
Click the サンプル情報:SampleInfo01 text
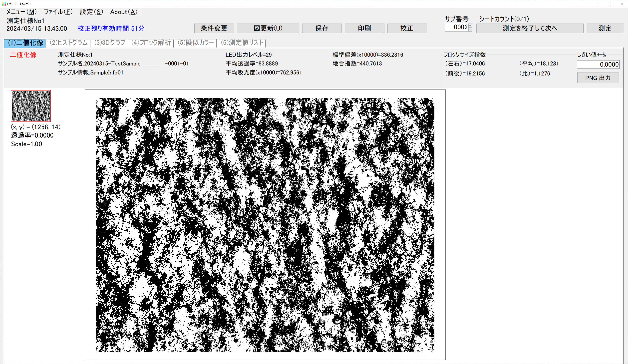pos(90,72)
